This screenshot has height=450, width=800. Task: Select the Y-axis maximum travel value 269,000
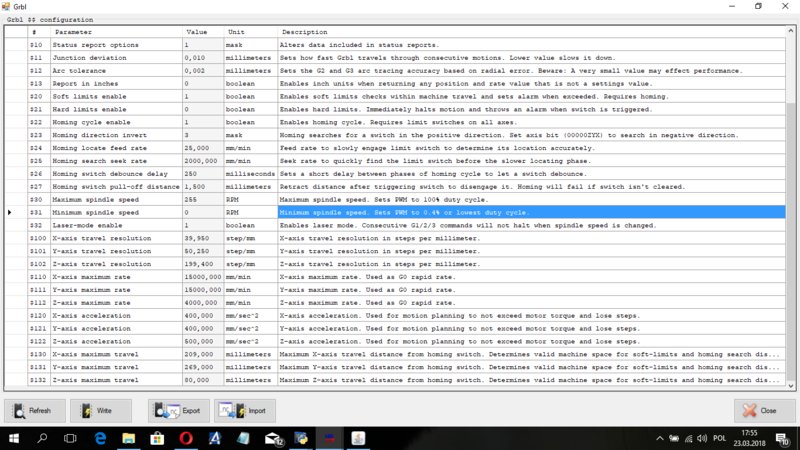click(x=203, y=367)
